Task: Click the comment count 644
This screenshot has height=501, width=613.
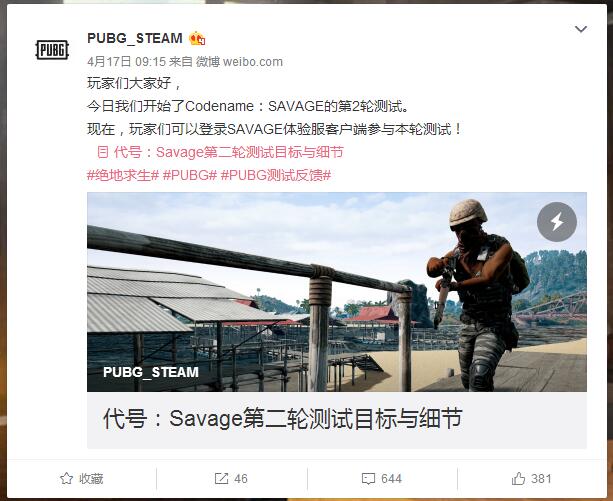Action: (391, 479)
